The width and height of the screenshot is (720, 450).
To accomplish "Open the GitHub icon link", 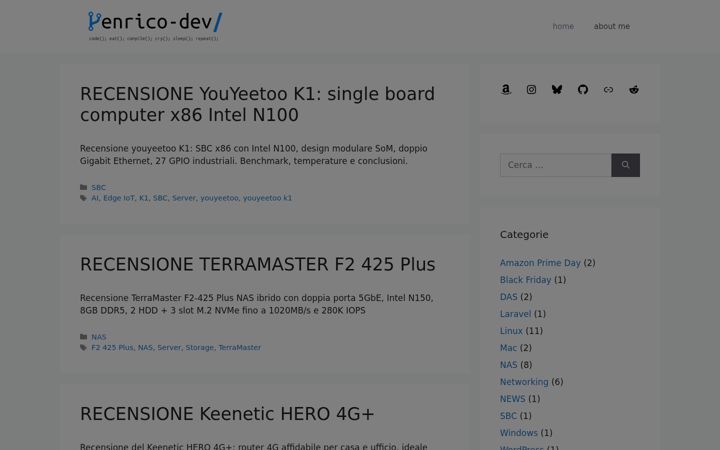I will coord(583,90).
